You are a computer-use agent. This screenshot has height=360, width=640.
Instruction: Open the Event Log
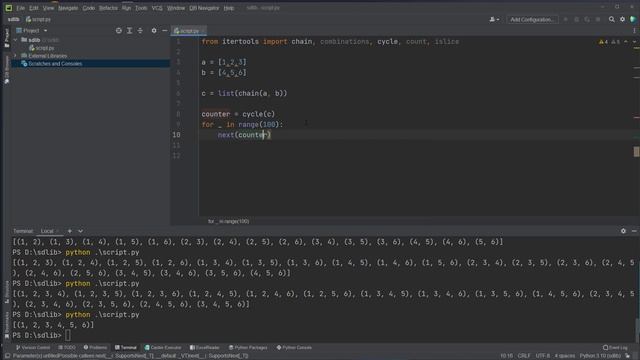pos(616,348)
